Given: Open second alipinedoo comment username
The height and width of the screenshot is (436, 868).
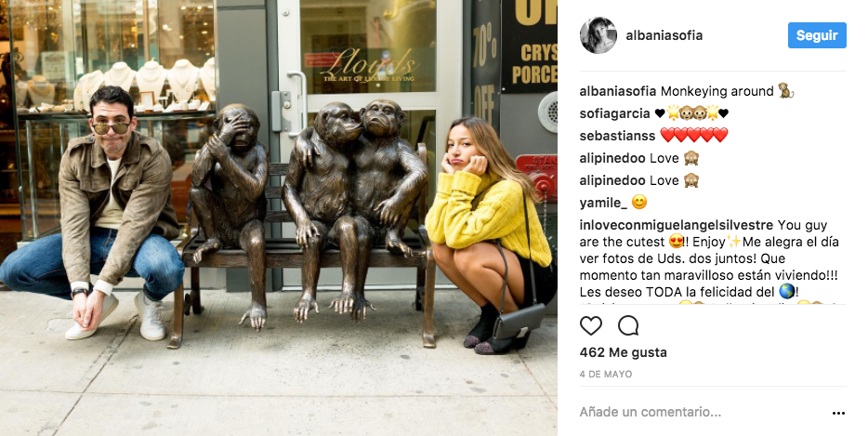Looking at the screenshot, I should point(612,180).
